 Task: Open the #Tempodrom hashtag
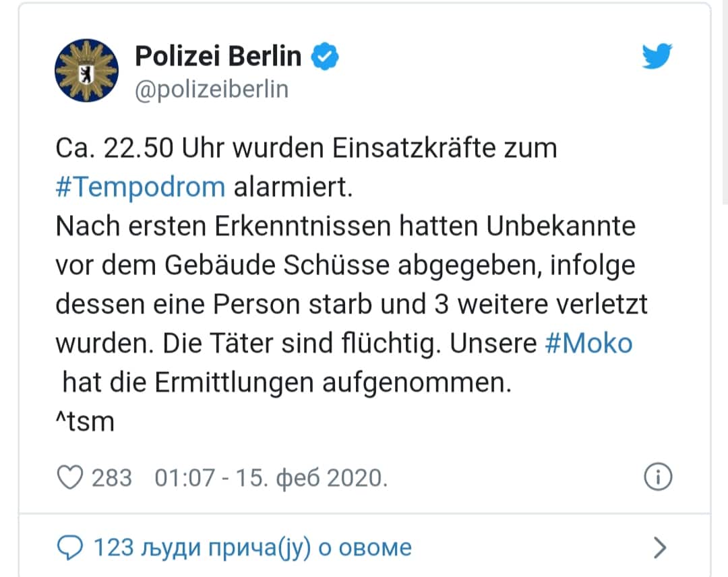click(140, 187)
